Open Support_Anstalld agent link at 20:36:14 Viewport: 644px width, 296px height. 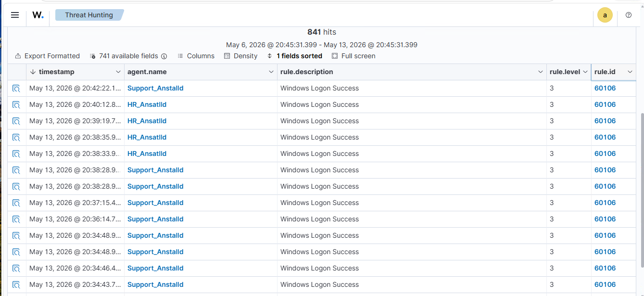(x=155, y=219)
